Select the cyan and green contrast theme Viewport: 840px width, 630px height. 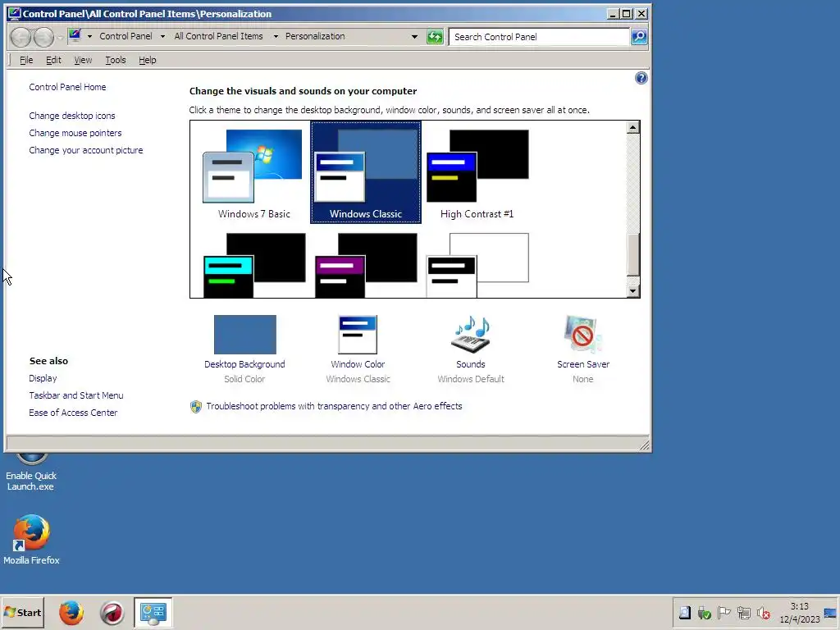coord(254,265)
